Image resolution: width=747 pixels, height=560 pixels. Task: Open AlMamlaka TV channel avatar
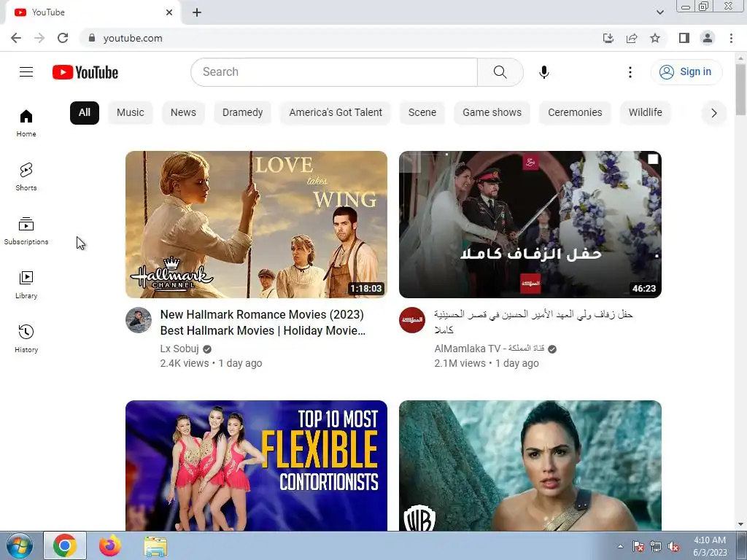[412, 320]
